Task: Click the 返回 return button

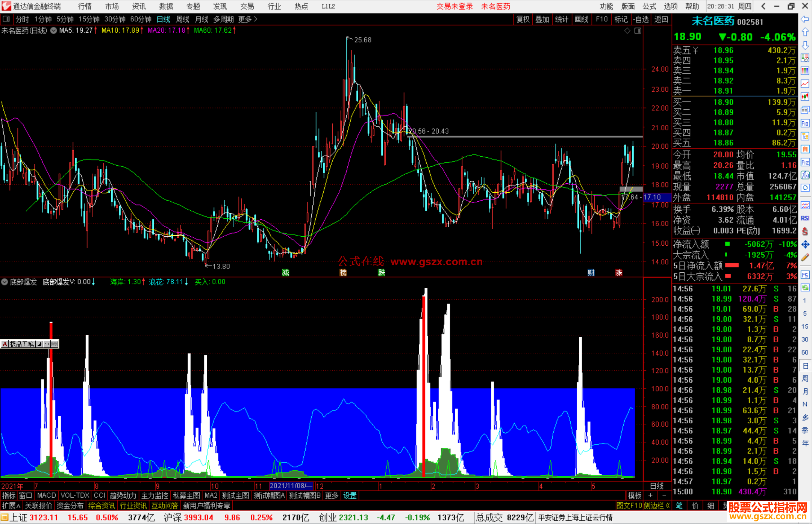Action: (x=661, y=19)
